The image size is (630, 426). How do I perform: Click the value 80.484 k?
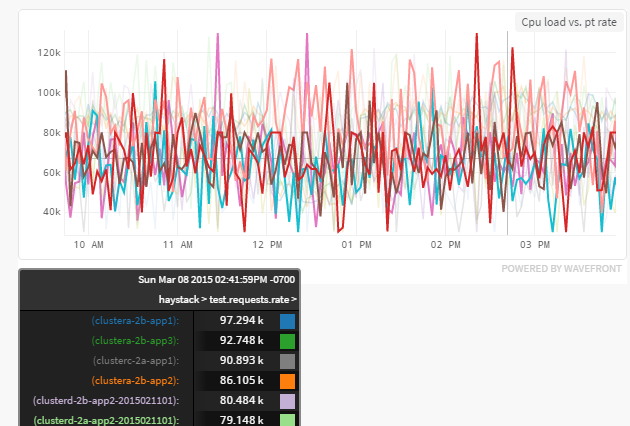click(241, 400)
